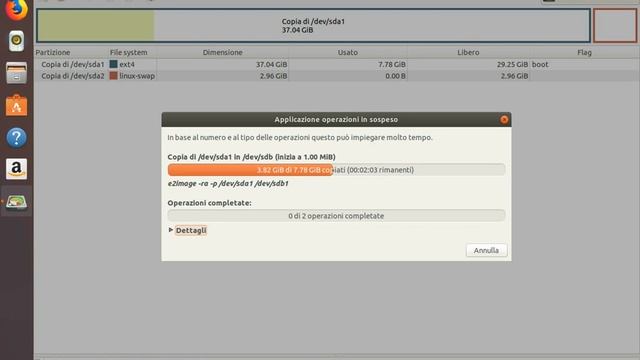Click the linux-swap file system cell
The image size is (640, 360).
click(x=132, y=76)
